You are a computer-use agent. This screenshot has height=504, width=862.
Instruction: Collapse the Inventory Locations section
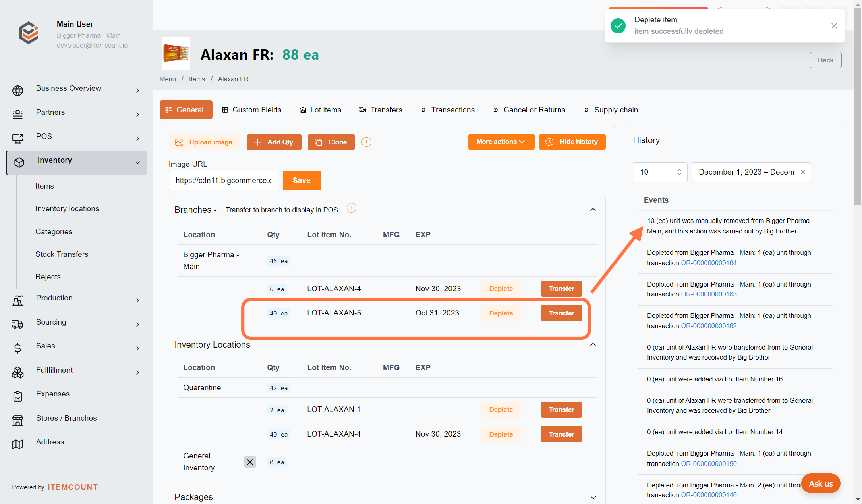[x=593, y=344]
